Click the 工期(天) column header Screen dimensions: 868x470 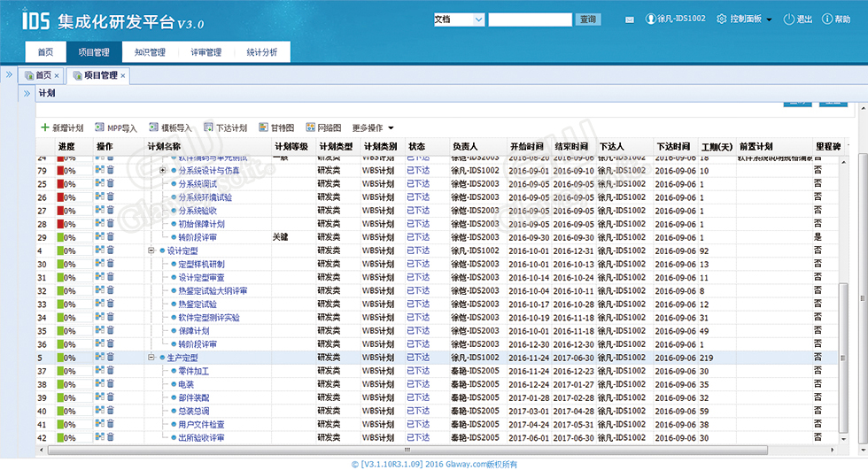[x=717, y=147]
